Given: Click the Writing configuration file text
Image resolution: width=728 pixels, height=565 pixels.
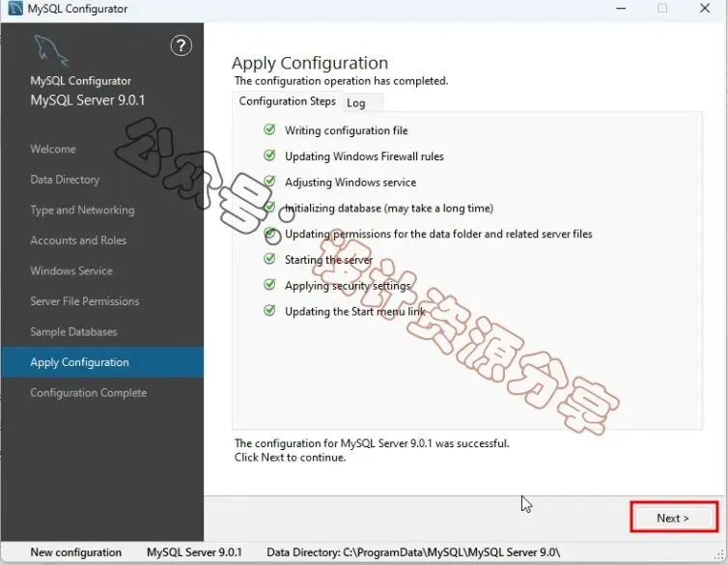Looking at the screenshot, I should click(347, 130).
